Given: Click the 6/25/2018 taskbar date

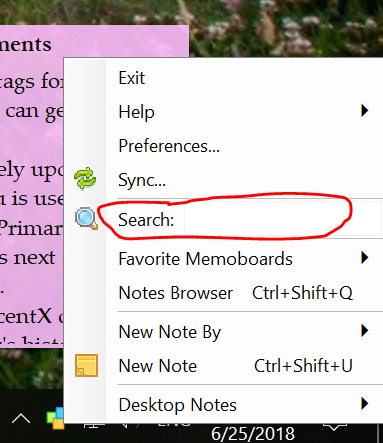Looking at the screenshot, I should (253, 434).
